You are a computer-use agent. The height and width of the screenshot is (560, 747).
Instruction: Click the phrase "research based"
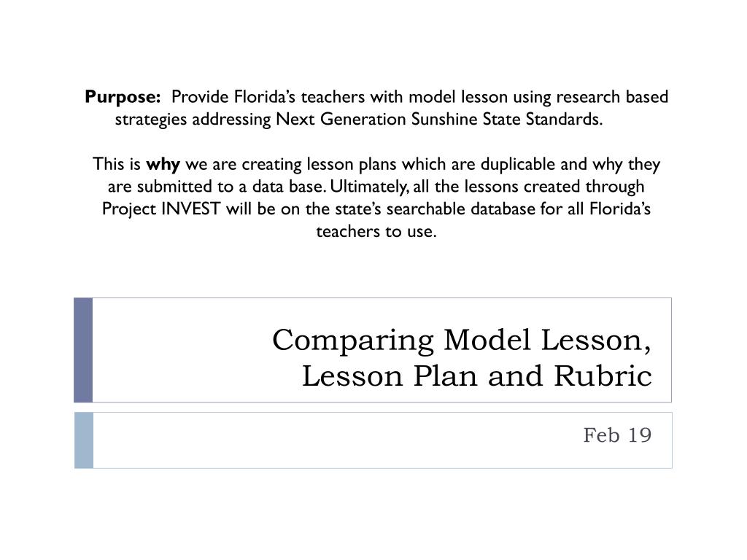(x=612, y=97)
